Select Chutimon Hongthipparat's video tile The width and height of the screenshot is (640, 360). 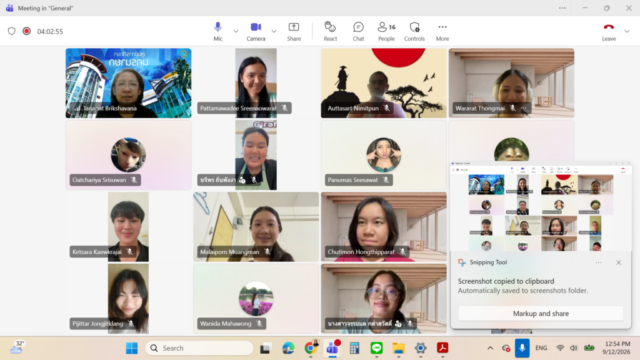384,227
